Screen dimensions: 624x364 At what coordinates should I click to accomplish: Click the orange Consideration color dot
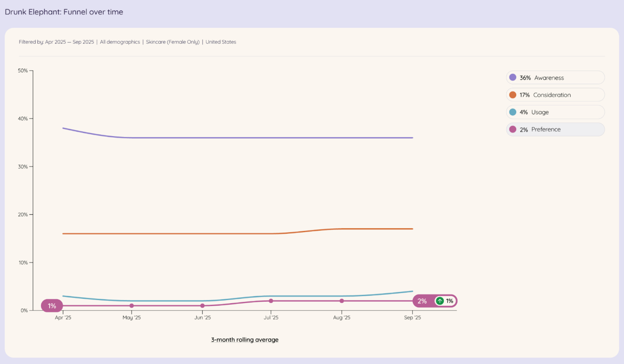pyautogui.click(x=513, y=95)
